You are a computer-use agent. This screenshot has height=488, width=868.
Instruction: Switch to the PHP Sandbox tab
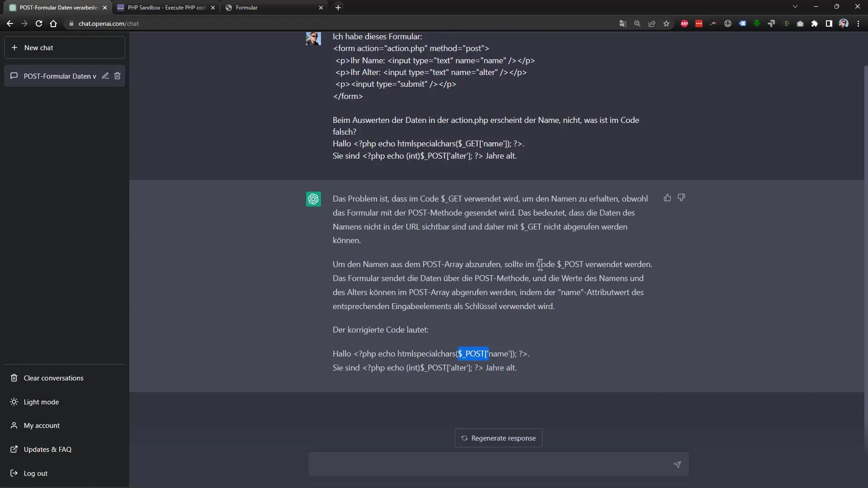(166, 8)
